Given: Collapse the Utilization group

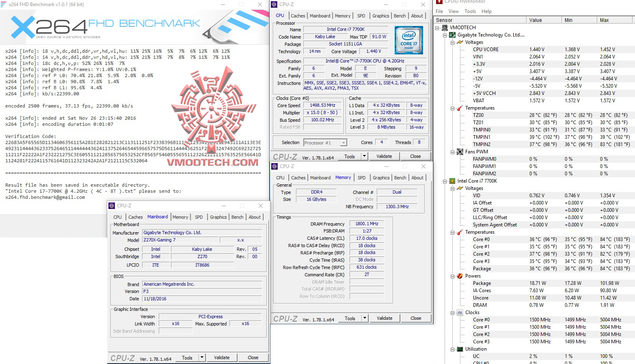Looking at the screenshot, I should (x=452, y=349).
